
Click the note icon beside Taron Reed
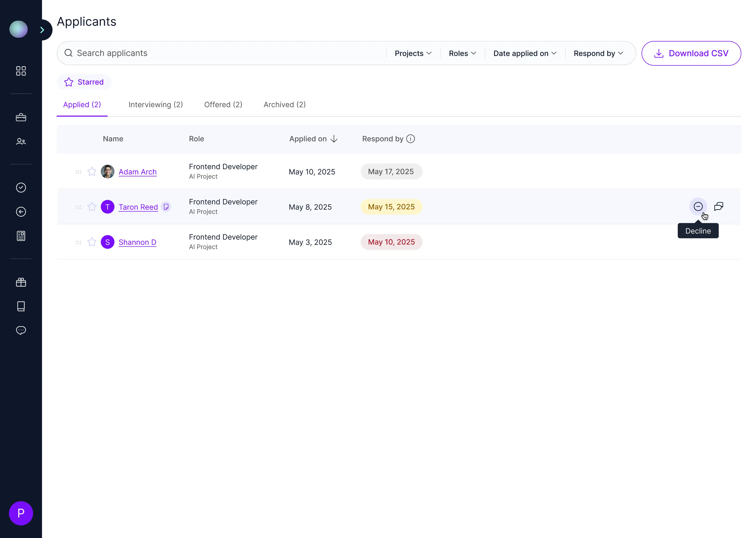pyautogui.click(x=166, y=207)
